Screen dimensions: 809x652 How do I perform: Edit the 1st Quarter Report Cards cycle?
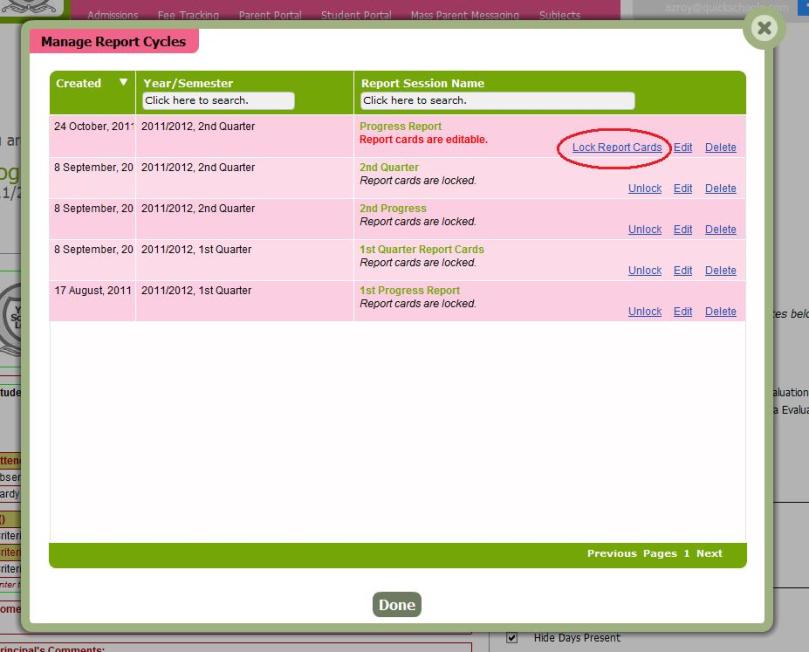pyautogui.click(x=683, y=271)
